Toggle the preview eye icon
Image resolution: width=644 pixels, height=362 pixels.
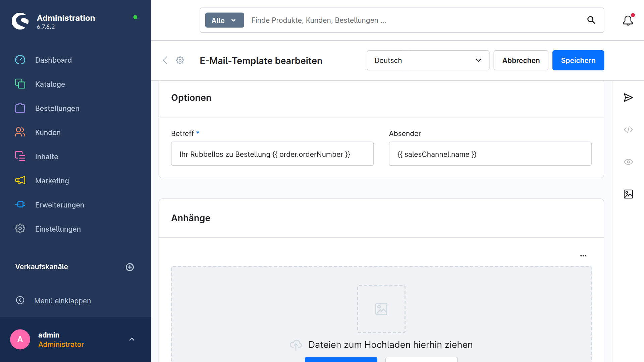(x=628, y=162)
